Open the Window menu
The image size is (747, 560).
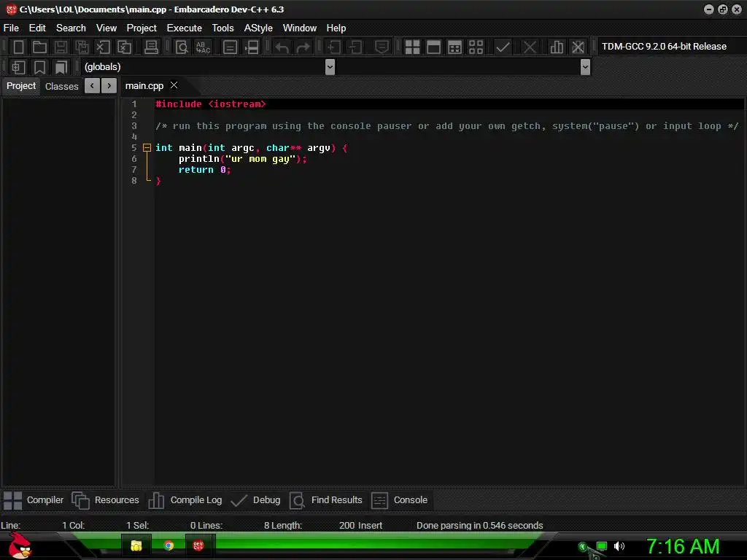tap(300, 28)
